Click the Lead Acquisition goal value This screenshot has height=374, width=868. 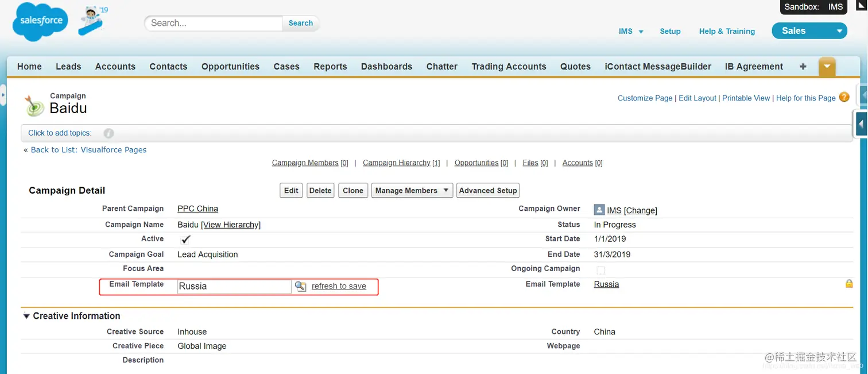(207, 255)
